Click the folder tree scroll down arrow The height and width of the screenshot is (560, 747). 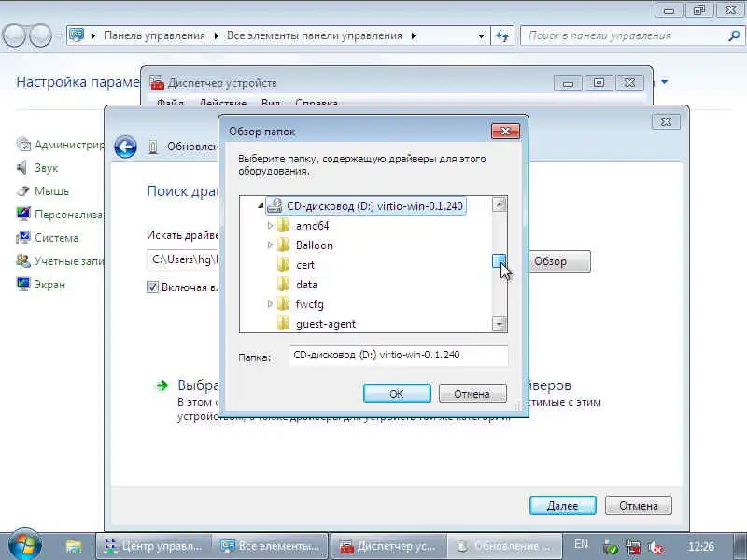pyautogui.click(x=500, y=324)
